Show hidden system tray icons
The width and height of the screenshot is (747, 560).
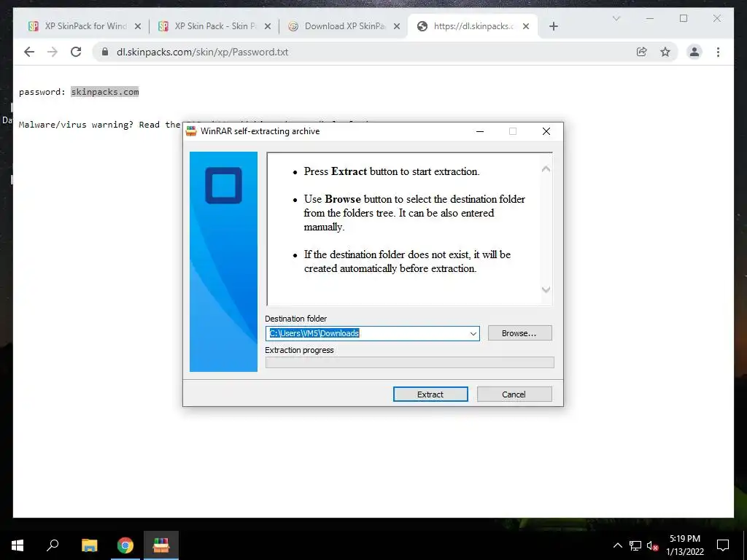click(x=617, y=545)
